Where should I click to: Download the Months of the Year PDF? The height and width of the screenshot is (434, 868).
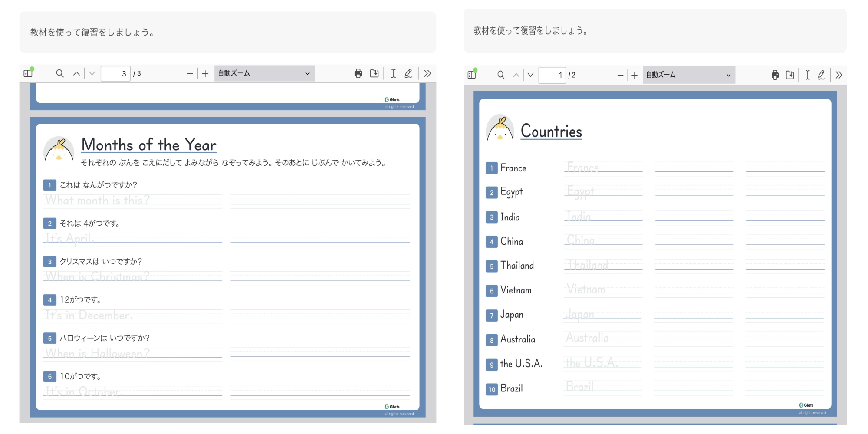(374, 73)
